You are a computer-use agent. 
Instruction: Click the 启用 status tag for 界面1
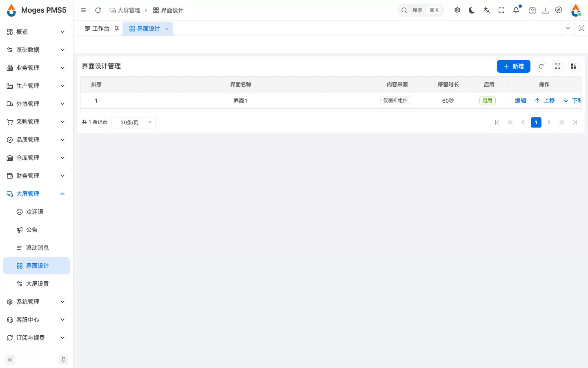487,101
